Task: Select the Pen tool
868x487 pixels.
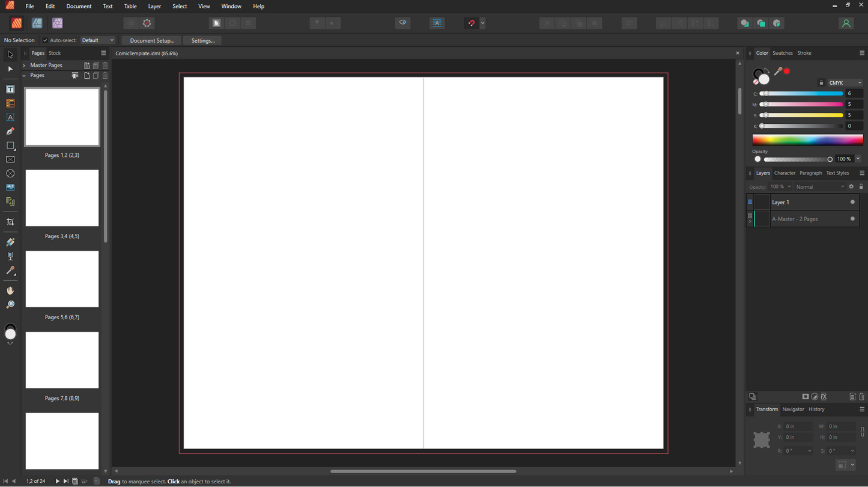Action: click(10, 132)
